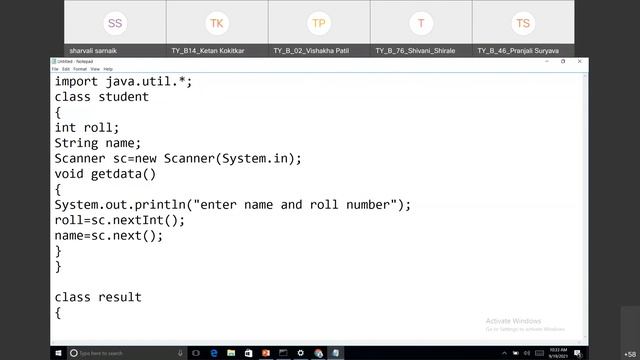This screenshot has width=640, height=360.
Task: Open the Help menu in Notepad
Action: 108,69
